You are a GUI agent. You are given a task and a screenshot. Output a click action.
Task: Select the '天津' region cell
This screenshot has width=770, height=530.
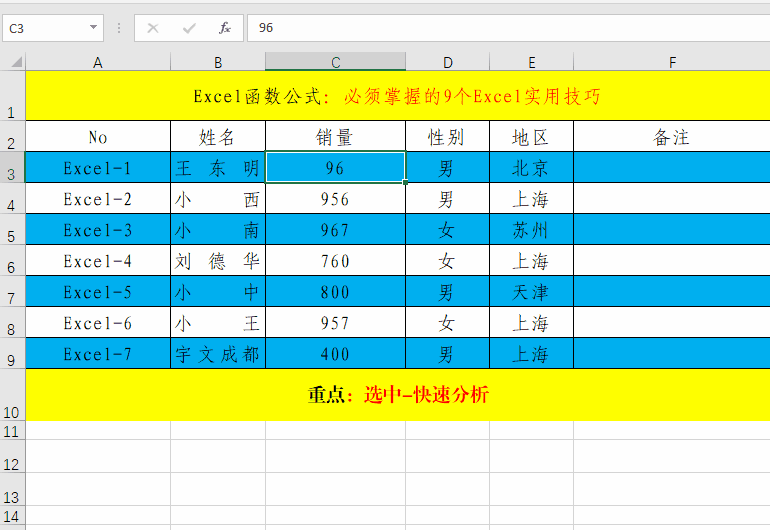(x=531, y=291)
